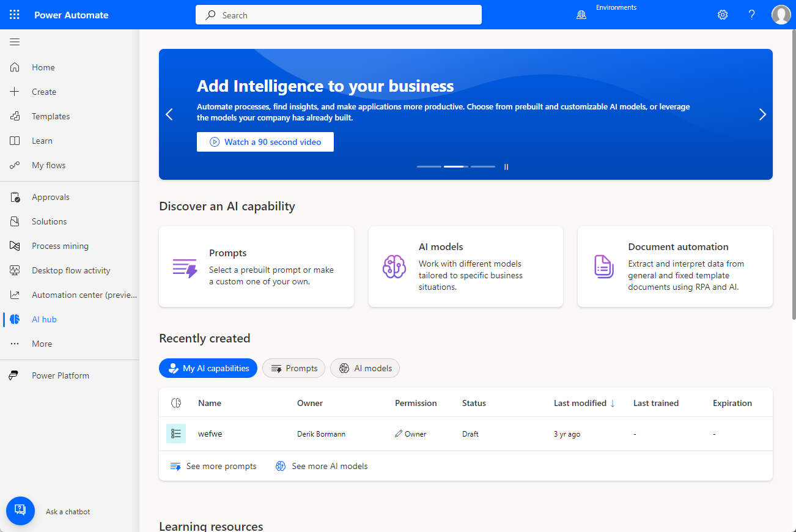This screenshot has height=532, width=796.
Task: Sort by Last modified column
Action: click(x=584, y=403)
